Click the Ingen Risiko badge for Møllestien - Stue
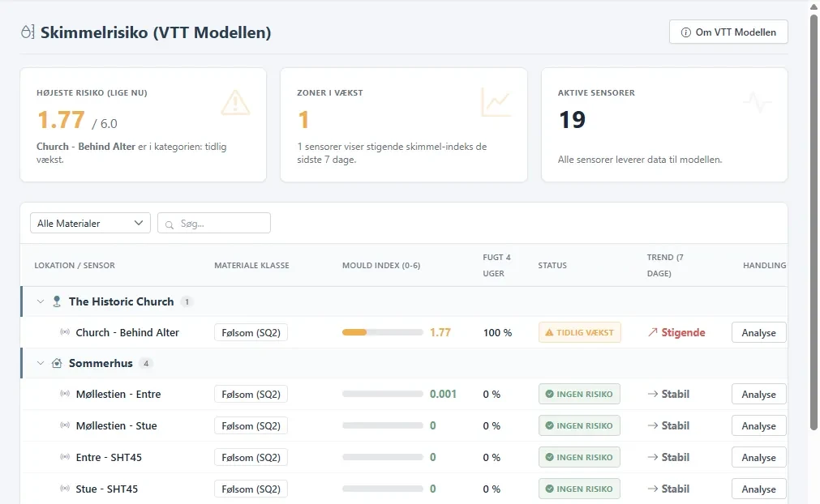This screenshot has height=504, width=820. 579,425
